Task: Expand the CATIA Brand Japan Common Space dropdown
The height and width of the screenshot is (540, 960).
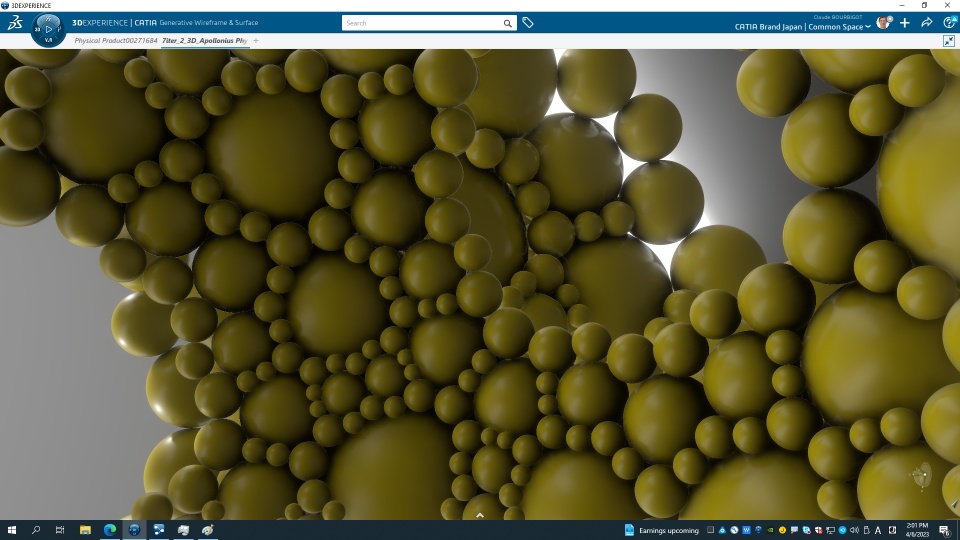Action: 803,27
